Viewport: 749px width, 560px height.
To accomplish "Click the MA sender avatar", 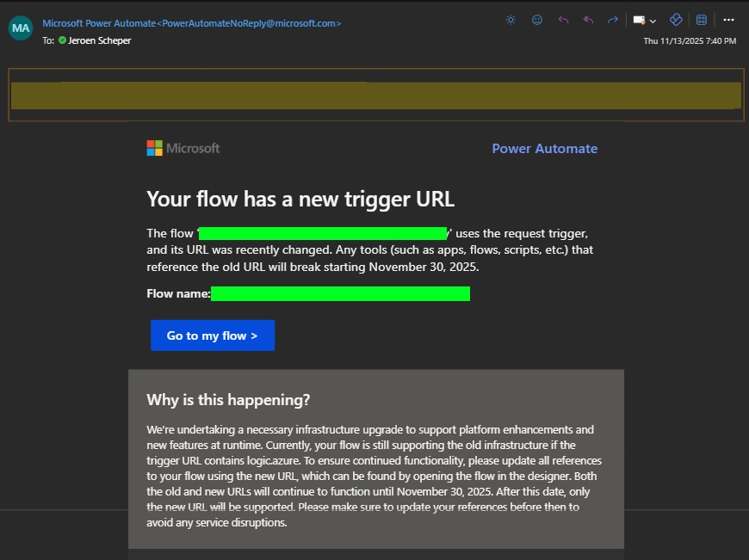I will [20, 28].
